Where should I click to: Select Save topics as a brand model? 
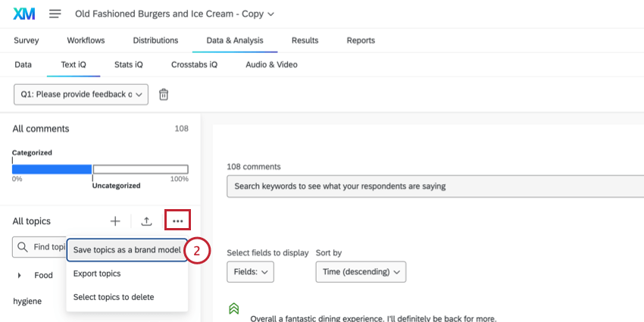127,250
